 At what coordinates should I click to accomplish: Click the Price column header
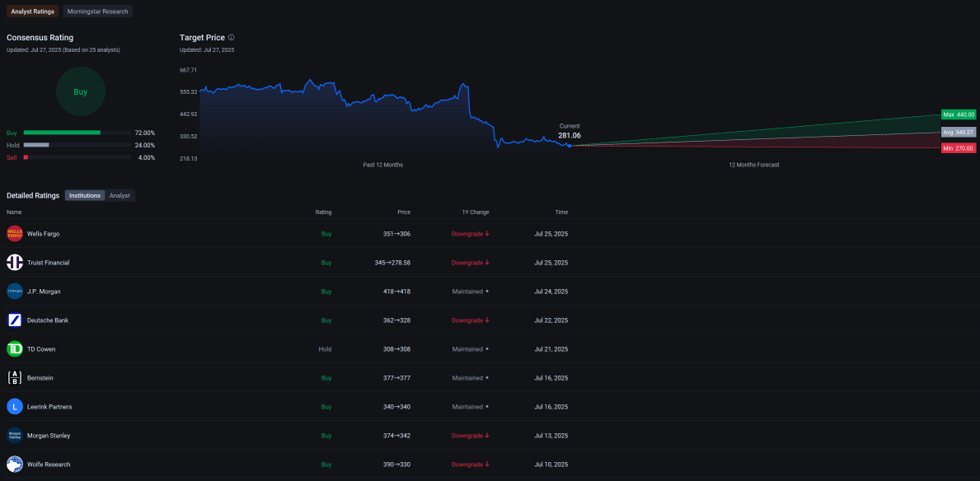[404, 212]
